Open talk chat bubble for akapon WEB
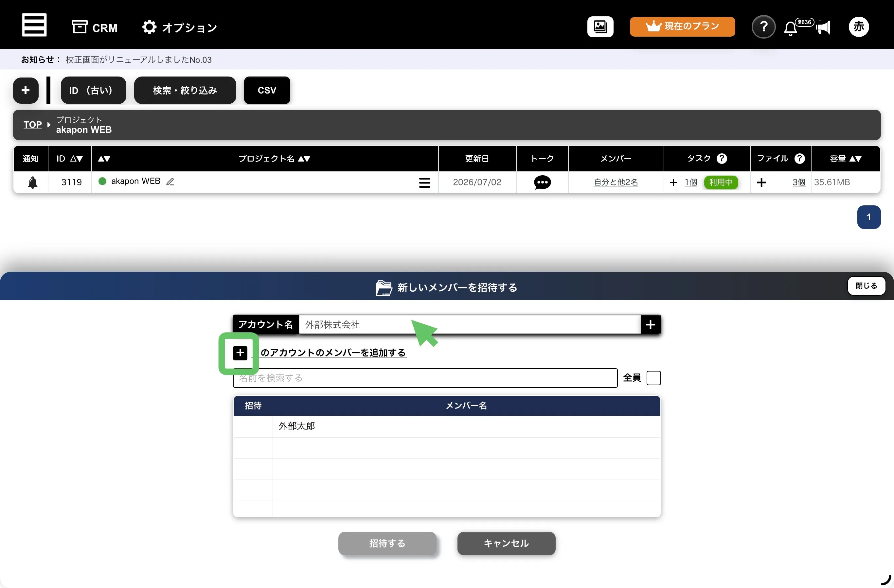Screen dimensions: 894x588 (542, 183)
